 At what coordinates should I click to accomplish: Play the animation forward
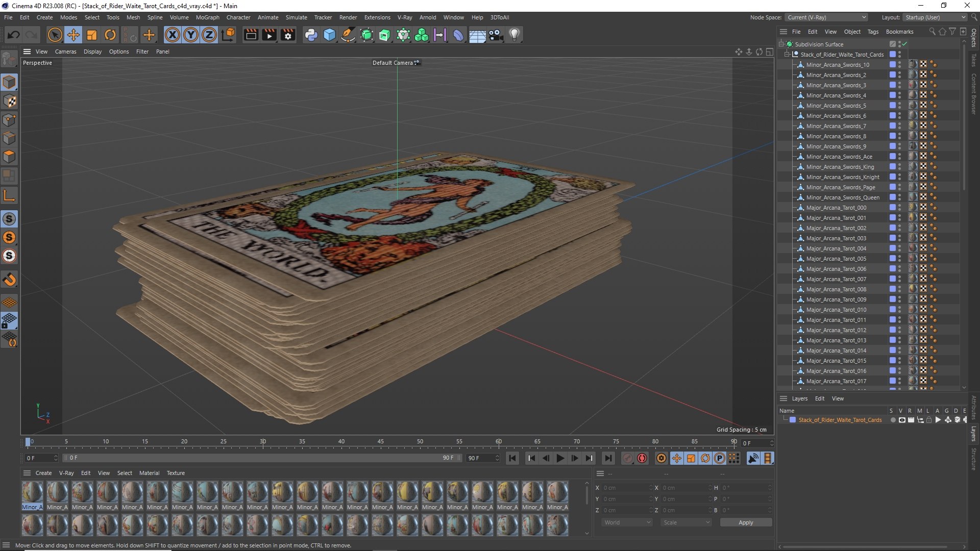click(560, 458)
